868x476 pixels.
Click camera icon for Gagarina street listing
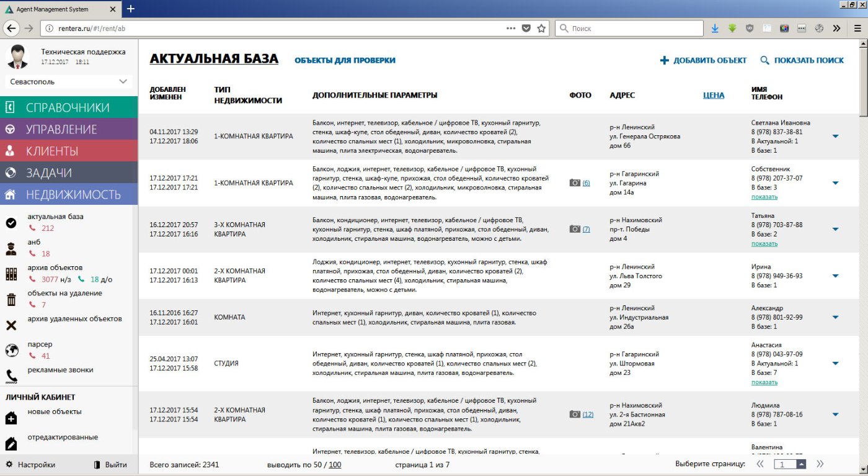(x=575, y=183)
